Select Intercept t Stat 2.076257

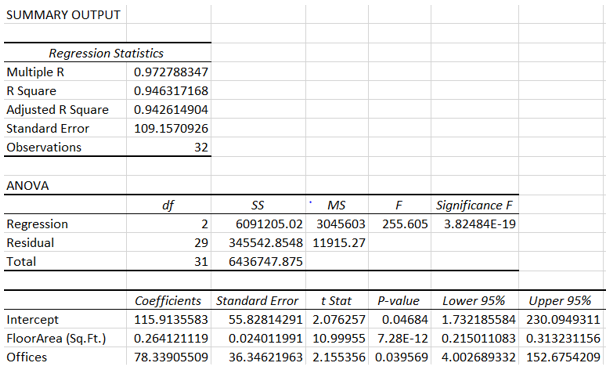(x=339, y=320)
